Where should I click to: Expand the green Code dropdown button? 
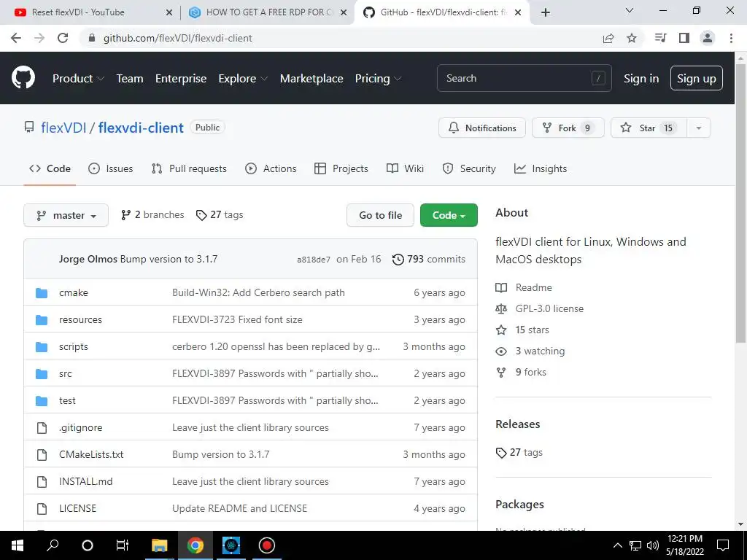pos(449,215)
